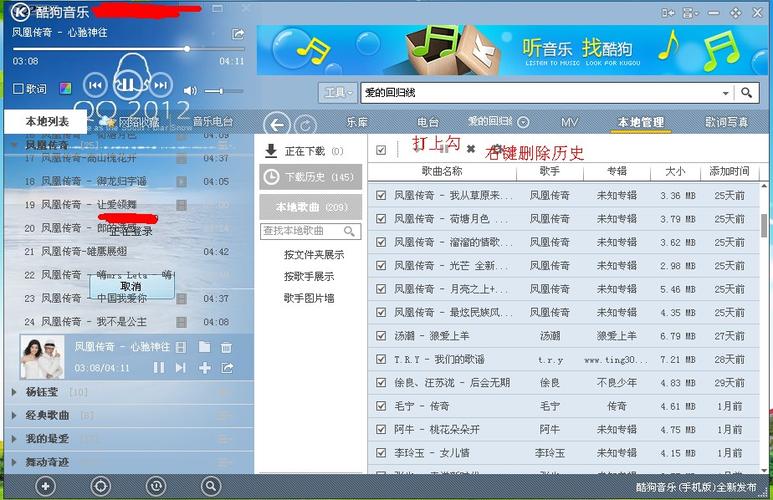Uncheck the 汤潮 - 狼爱上羊 row checkbox
Screen dimensions: 773x500
point(381,336)
